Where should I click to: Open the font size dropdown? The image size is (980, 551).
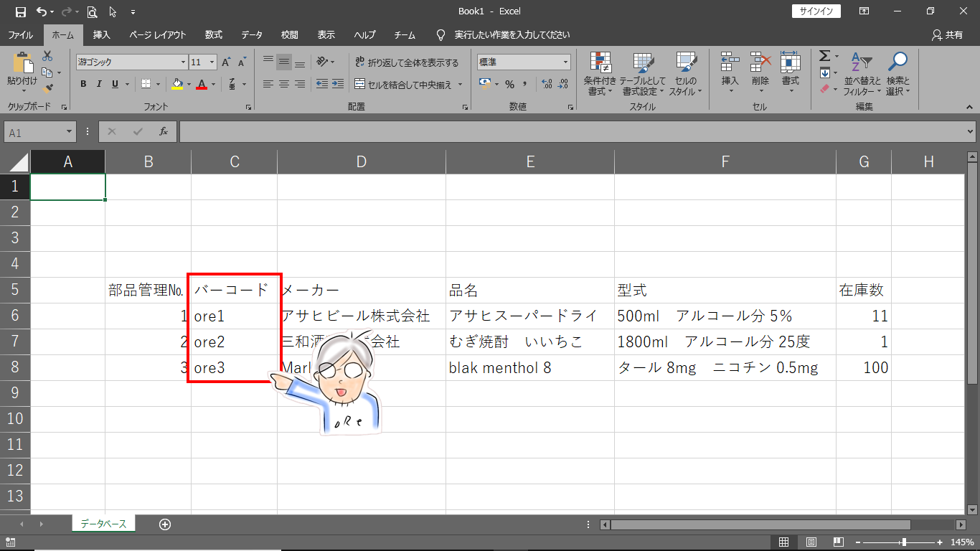212,62
